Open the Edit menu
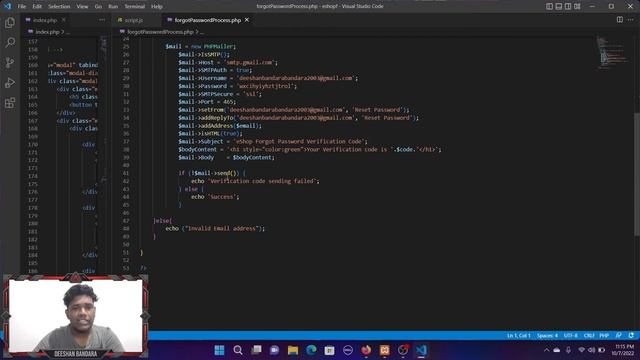Viewport: 640px width, 360px height. (x=37, y=7)
